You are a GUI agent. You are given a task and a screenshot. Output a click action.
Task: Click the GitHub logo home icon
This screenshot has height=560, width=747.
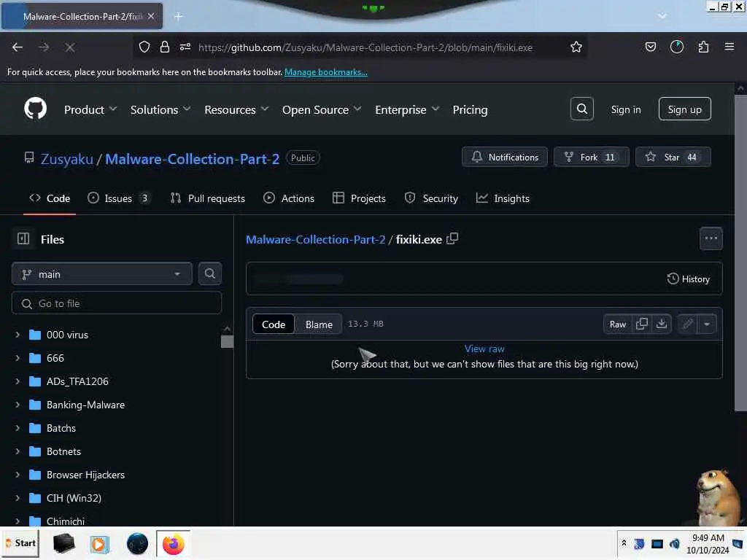(35, 109)
